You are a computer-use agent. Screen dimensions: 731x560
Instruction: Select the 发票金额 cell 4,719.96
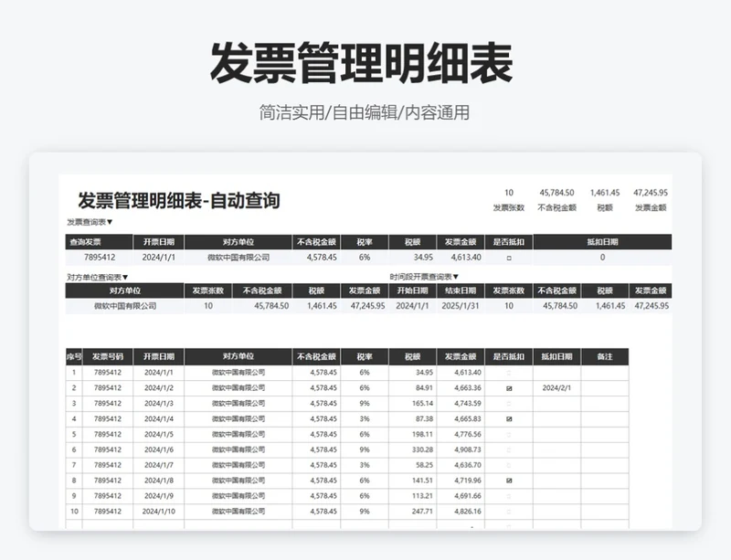click(x=461, y=481)
